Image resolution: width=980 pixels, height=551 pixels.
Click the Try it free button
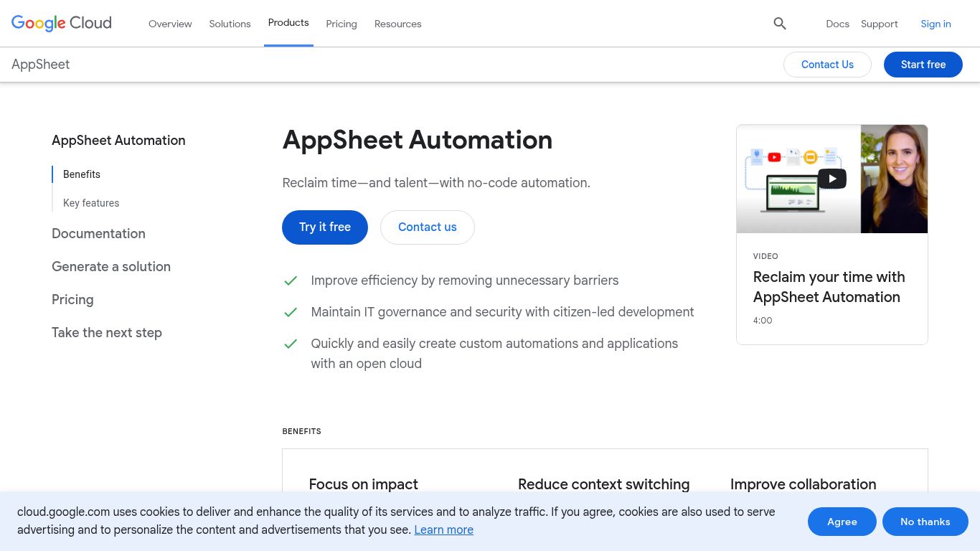[x=324, y=227]
